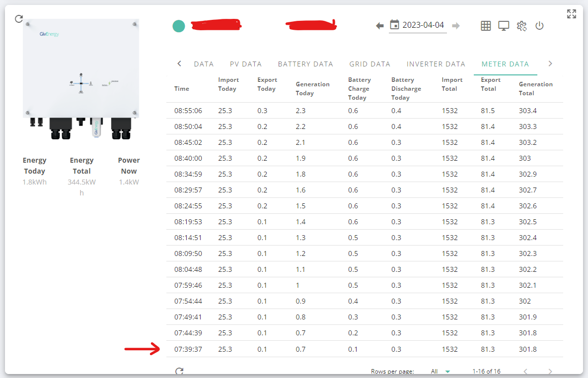Open the GRID DATA tab
Image resolution: width=588 pixels, height=378 pixels.
(370, 64)
